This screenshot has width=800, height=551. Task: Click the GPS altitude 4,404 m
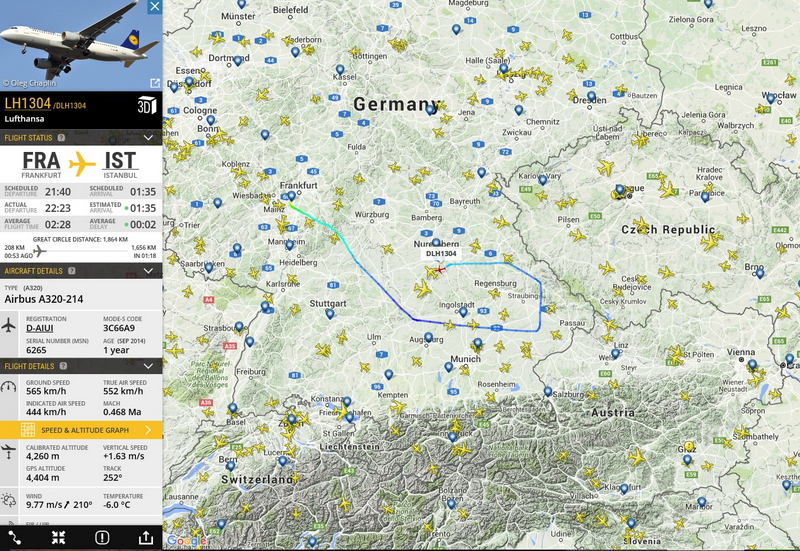point(42,478)
